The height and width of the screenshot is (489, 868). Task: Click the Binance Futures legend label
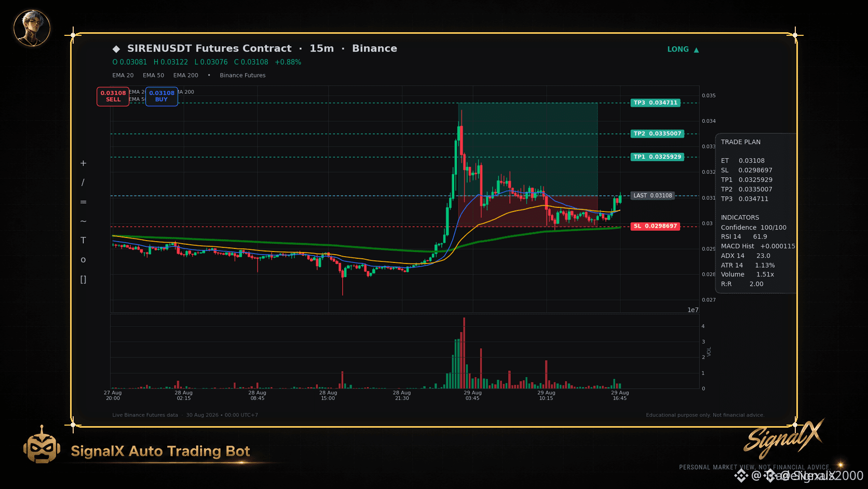point(242,75)
